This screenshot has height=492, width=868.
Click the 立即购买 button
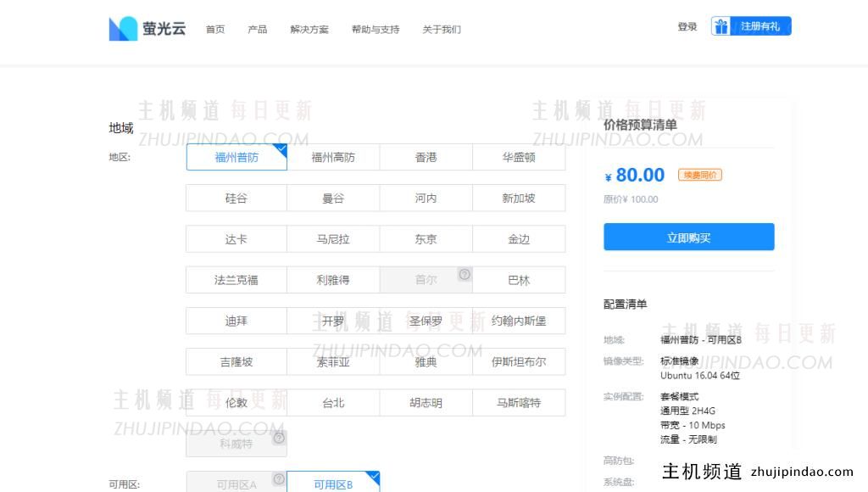click(x=688, y=238)
